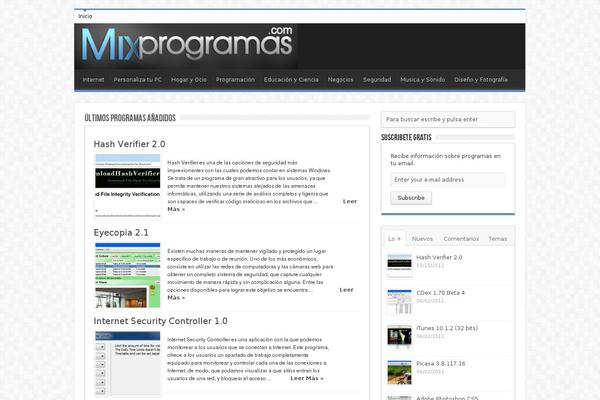The width and height of the screenshot is (600, 400).
Task: Switch to the Temas tab
Action: 497,239
